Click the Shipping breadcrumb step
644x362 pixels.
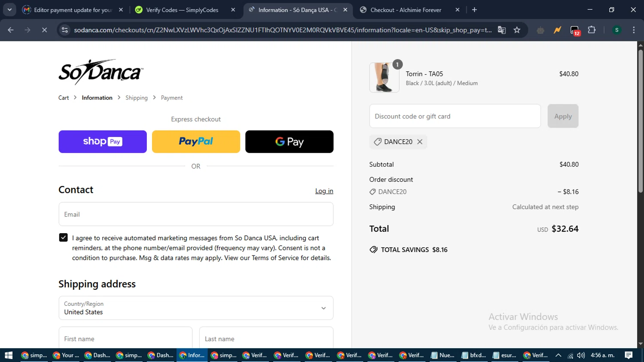point(137,97)
